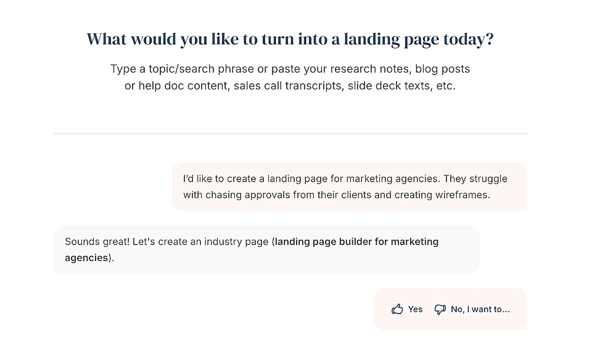Expand the No, I want to... truncated option
Viewport: 592px width, 364px height.
point(480,309)
